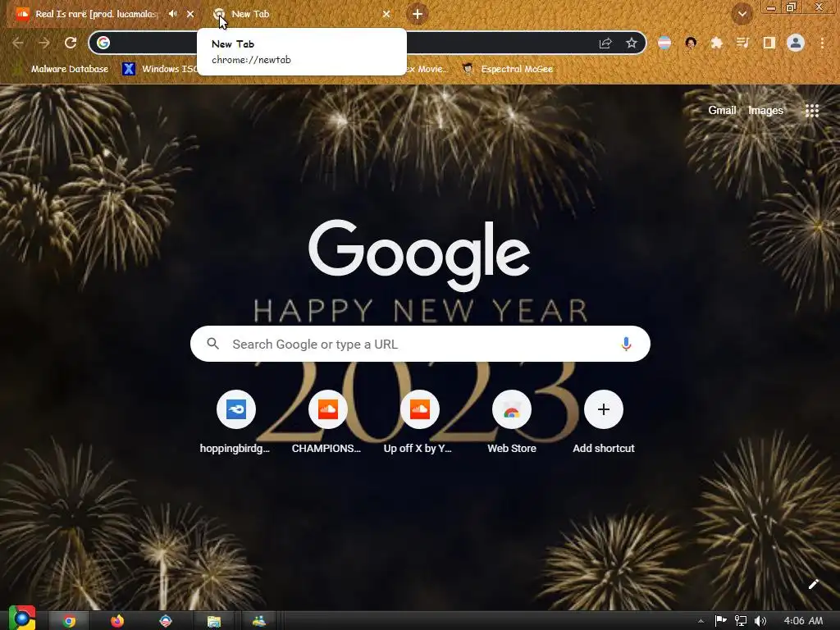This screenshot has width=840, height=630.
Task: Click the Search Google or type a URL box
Action: click(420, 344)
